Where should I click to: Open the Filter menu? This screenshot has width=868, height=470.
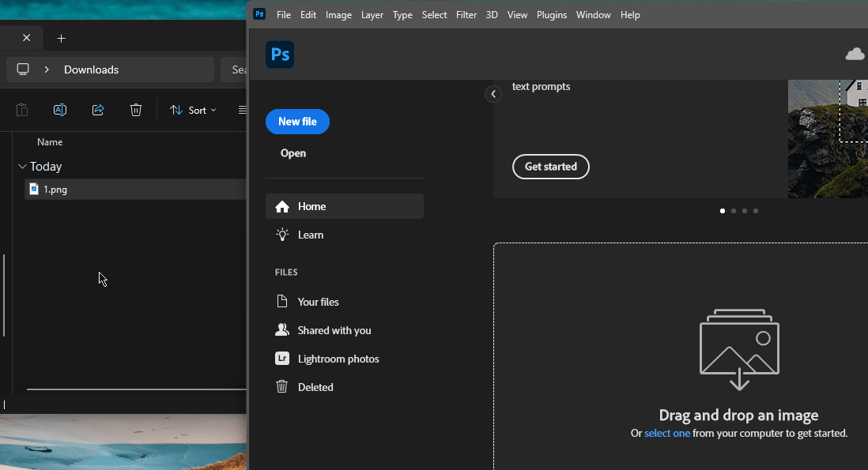[x=466, y=15]
